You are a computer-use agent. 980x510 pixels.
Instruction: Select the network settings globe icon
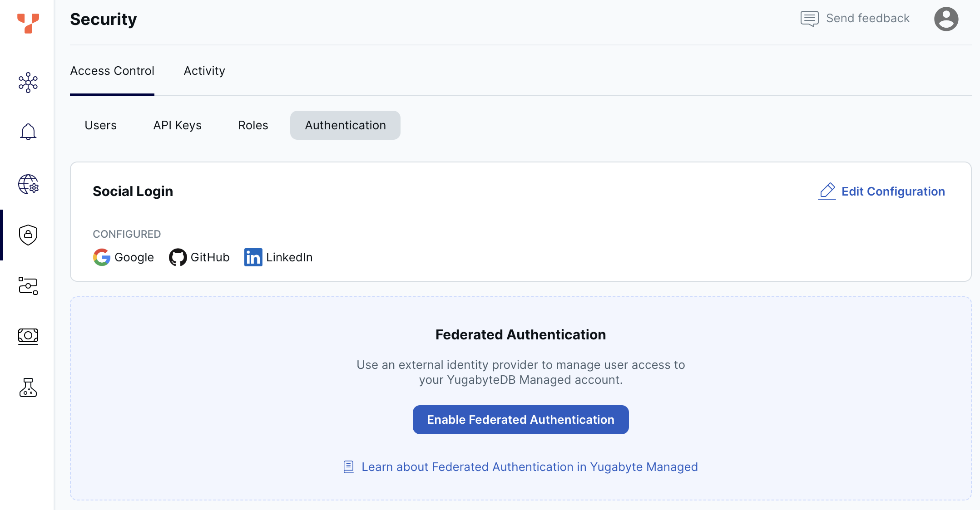[28, 185]
